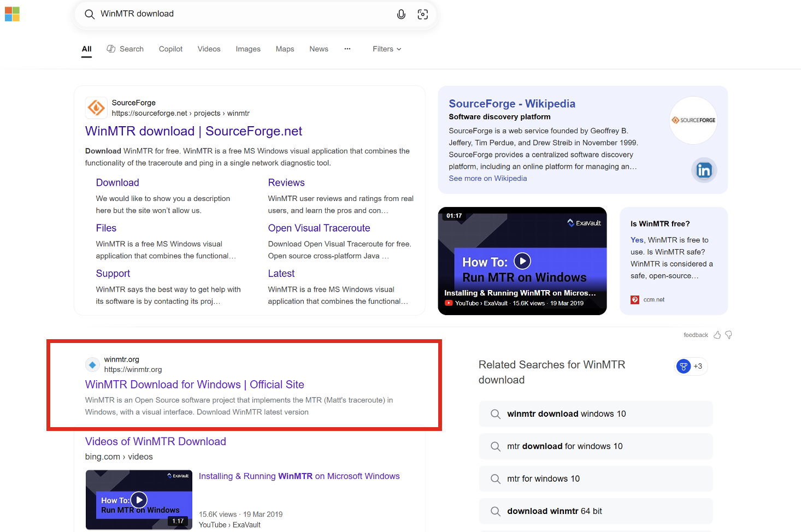
Task: Expand the Filters dropdown
Action: pyautogui.click(x=387, y=49)
